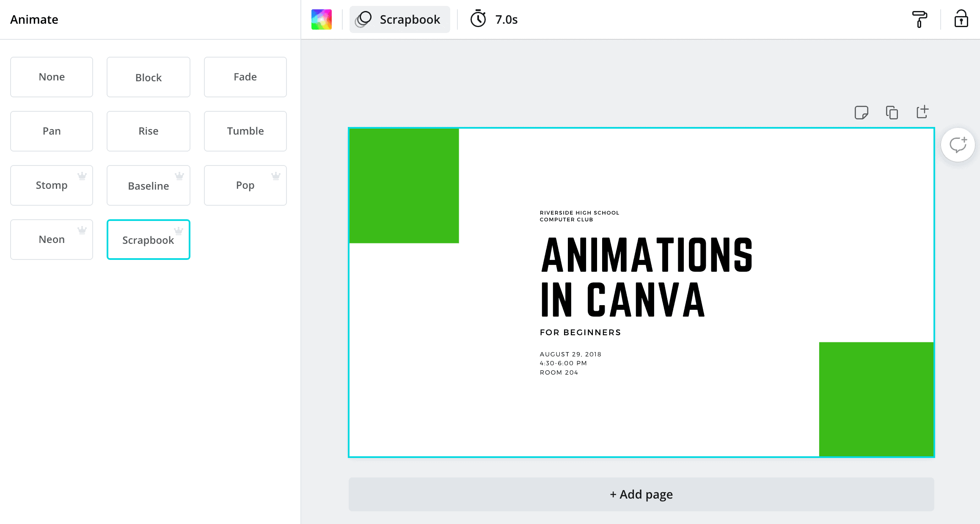The height and width of the screenshot is (524, 980).
Task: Click the Tumble animation option button
Action: coord(245,130)
